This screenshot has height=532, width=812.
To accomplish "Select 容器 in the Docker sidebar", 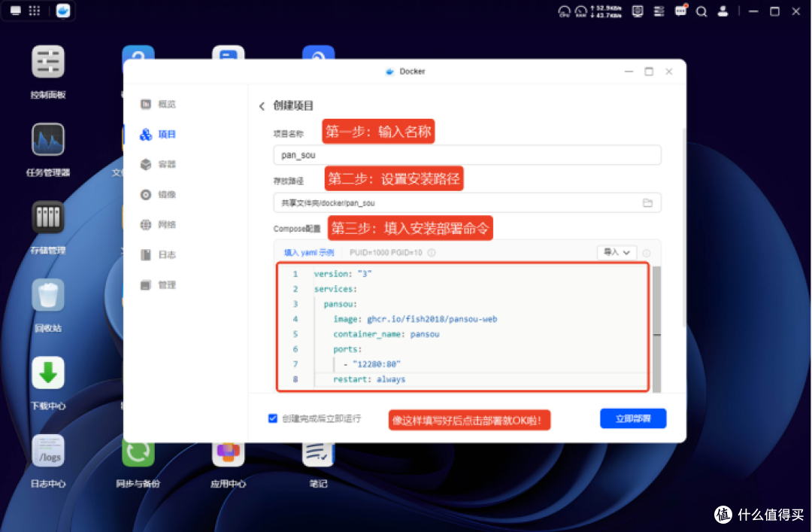I will 159,164.
